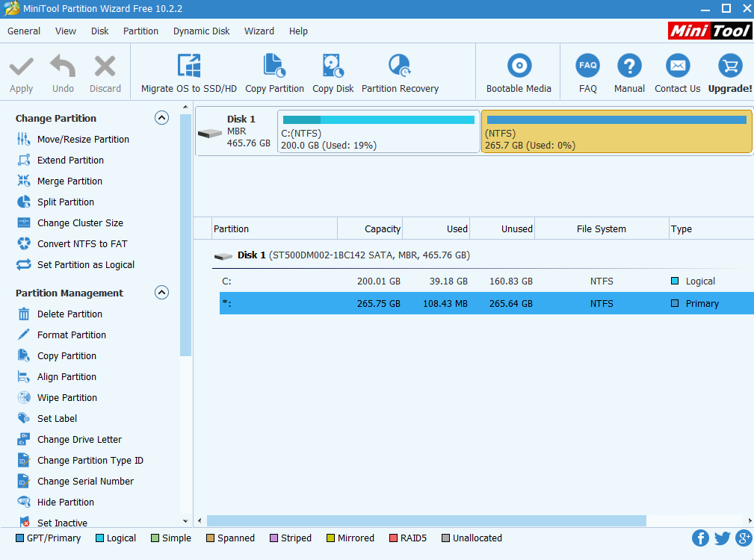Open the Disk menu
This screenshot has width=754, height=560.
[x=100, y=31]
